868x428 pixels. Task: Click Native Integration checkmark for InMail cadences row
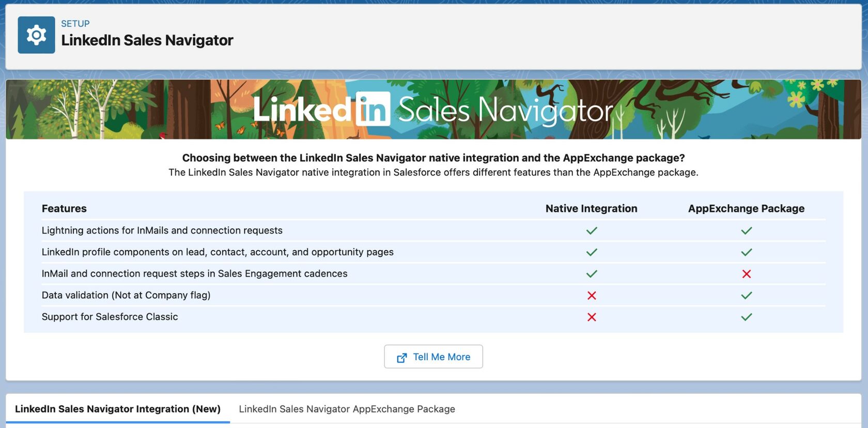(592, 274)
